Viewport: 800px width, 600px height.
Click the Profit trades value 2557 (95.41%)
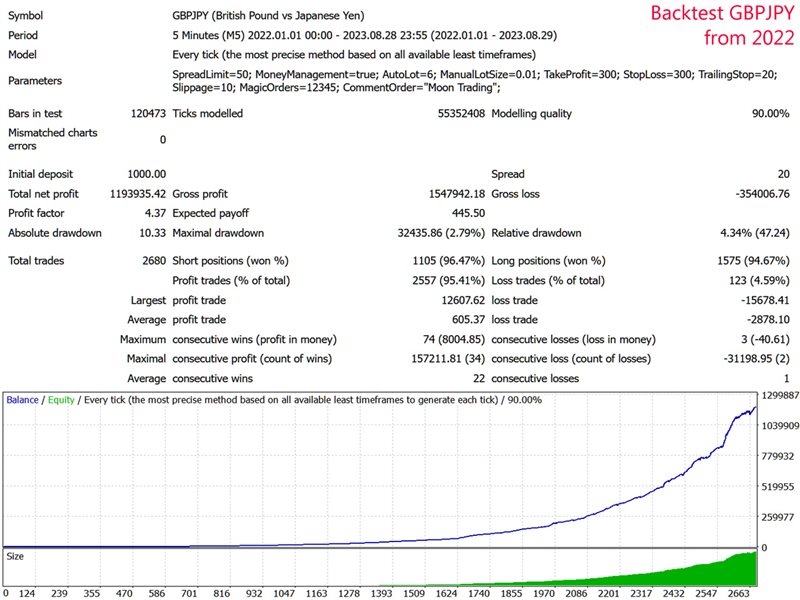(x=449, y=281)
